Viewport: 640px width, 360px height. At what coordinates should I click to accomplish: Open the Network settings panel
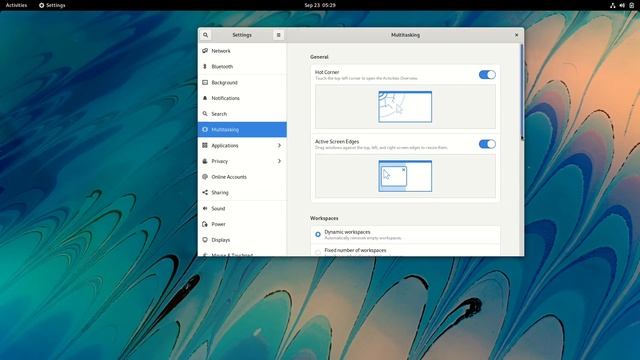(242, 51)
